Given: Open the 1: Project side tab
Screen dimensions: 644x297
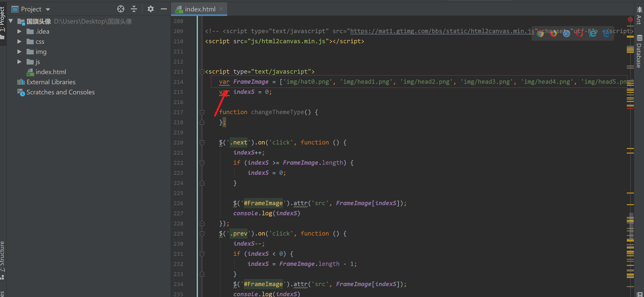Looking at the screenshot, I should [3, 23].
